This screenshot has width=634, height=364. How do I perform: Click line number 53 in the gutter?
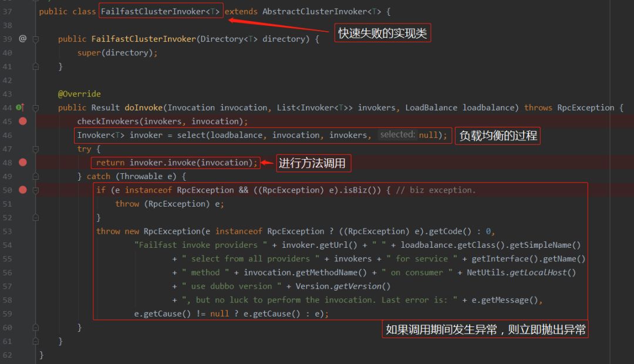point(7,231)
